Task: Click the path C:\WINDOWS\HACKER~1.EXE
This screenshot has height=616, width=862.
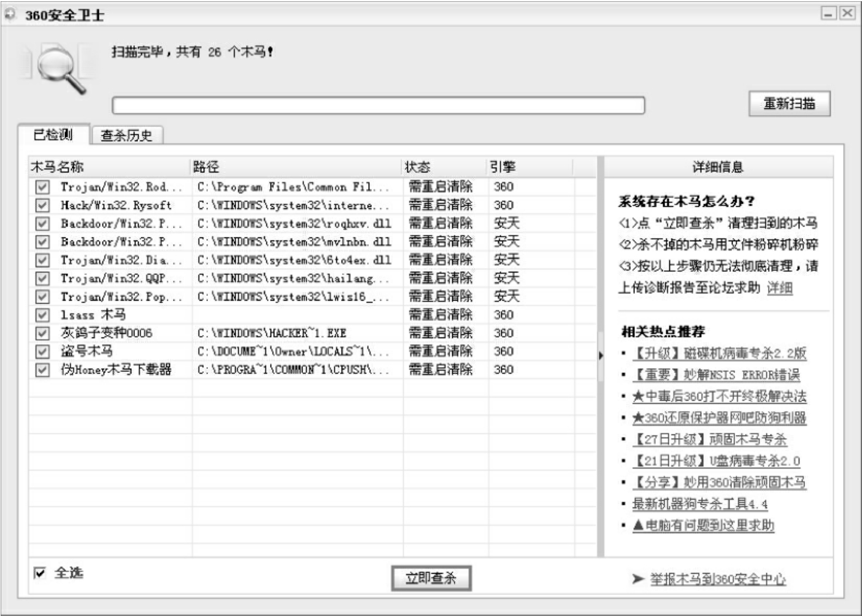Action: [272, 333]
